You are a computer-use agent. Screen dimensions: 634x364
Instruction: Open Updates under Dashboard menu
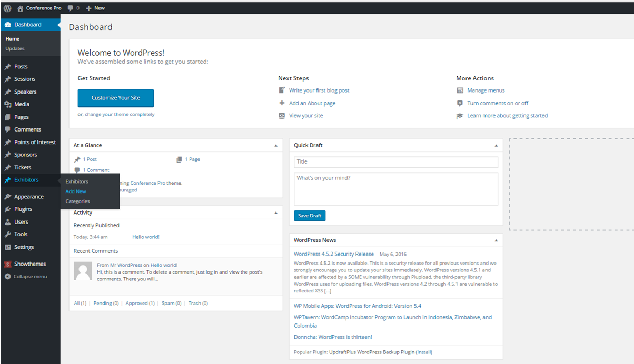point(15,48)
